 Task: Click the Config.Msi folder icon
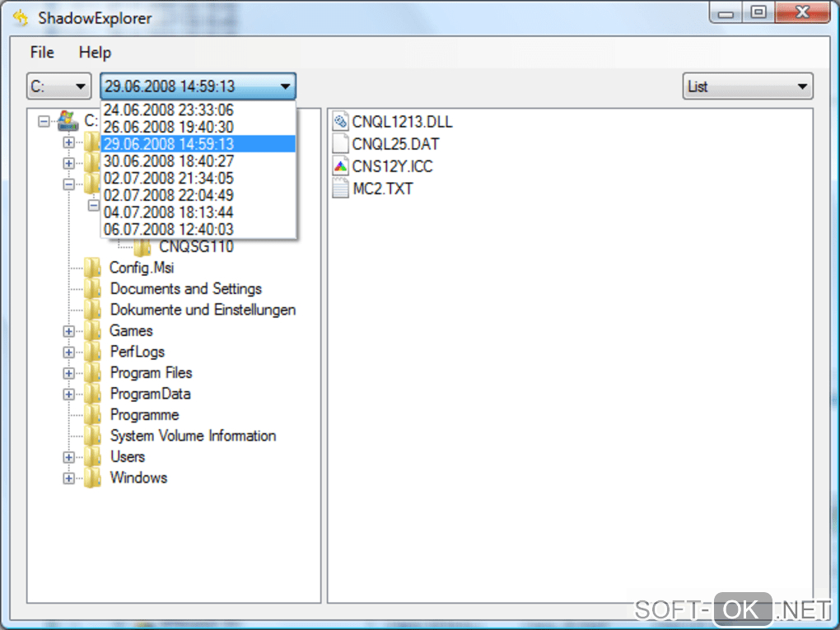click(x=93, y=268)
